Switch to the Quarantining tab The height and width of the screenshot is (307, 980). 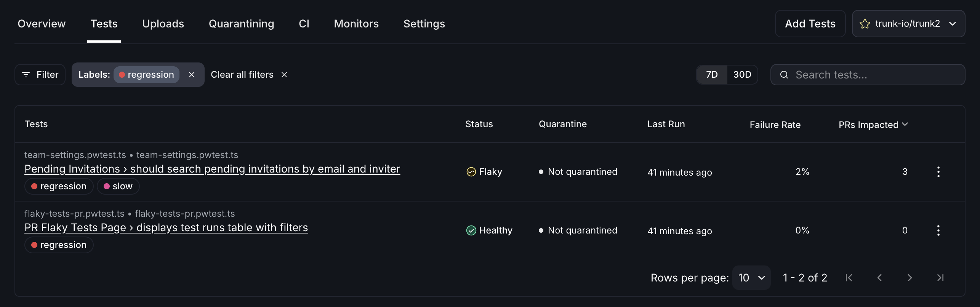[x=241, y=24]
